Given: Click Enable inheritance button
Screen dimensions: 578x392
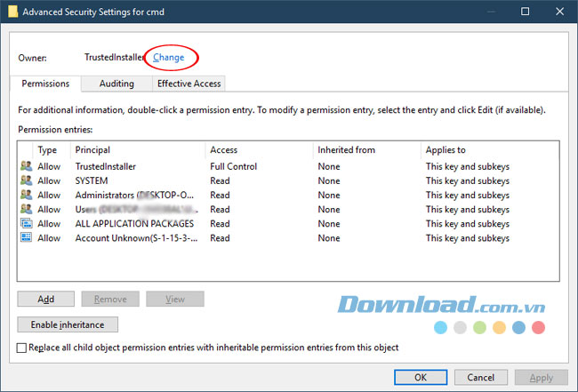Looking at the screenshot, I should pyautogui.click(x=68, y=324).
